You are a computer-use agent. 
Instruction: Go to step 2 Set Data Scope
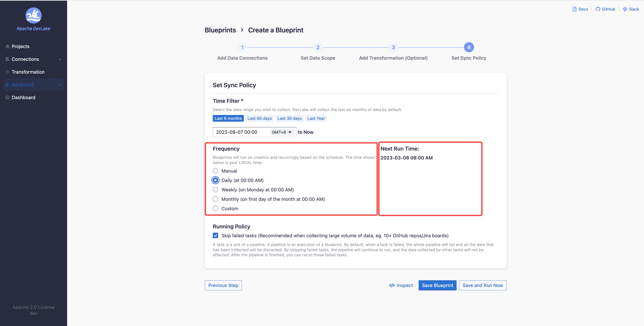pyautogui.click(x=318, y=47)
